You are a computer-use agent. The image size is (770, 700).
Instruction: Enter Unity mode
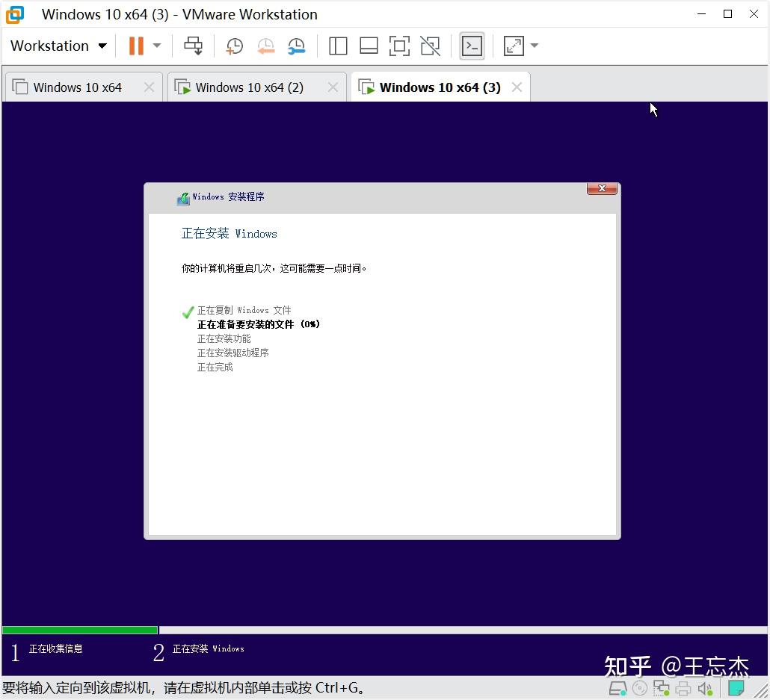(430, 46)
